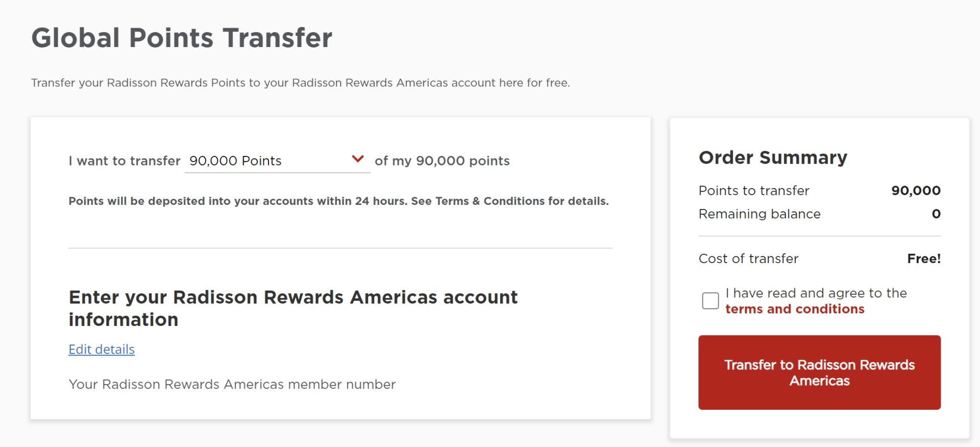Click Transfer to Radisson Rewards Americas

819,372
